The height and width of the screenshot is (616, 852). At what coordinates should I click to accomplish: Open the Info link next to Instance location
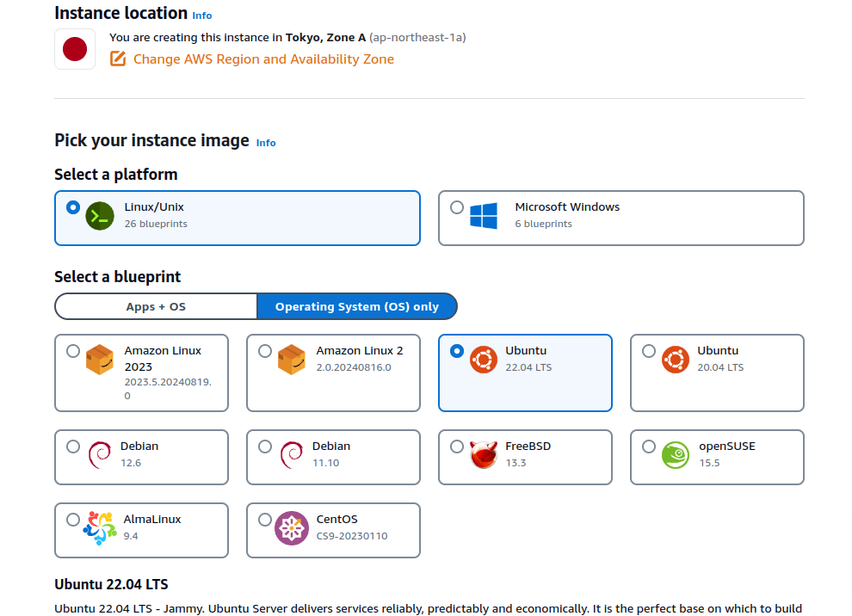202,15
